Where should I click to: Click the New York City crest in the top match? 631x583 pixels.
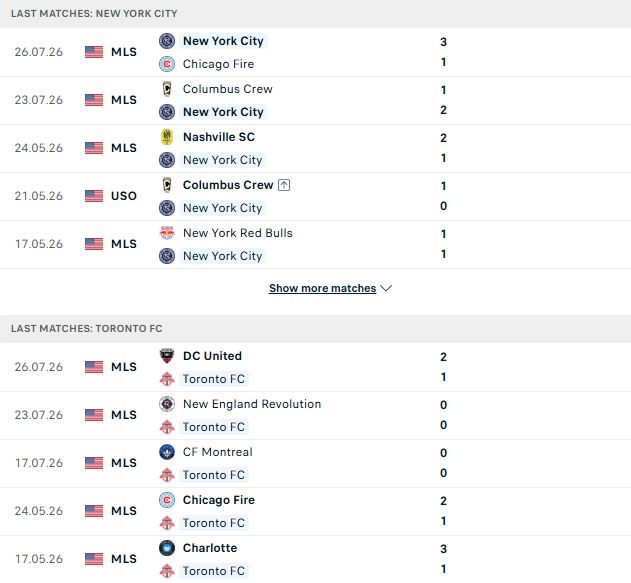167,41
